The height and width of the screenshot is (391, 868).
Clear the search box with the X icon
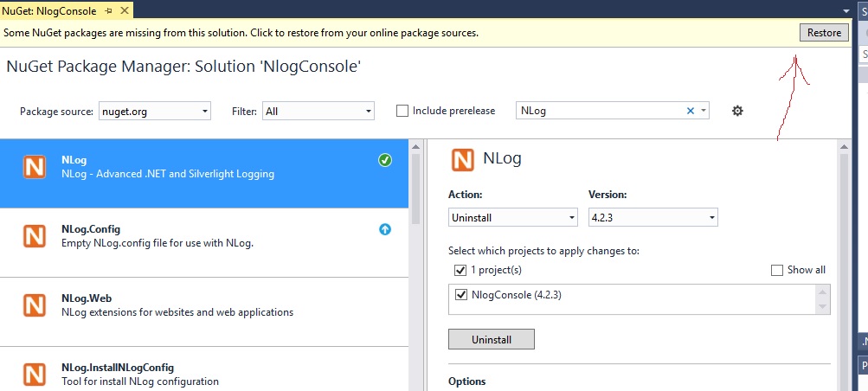tap(691, 111)
